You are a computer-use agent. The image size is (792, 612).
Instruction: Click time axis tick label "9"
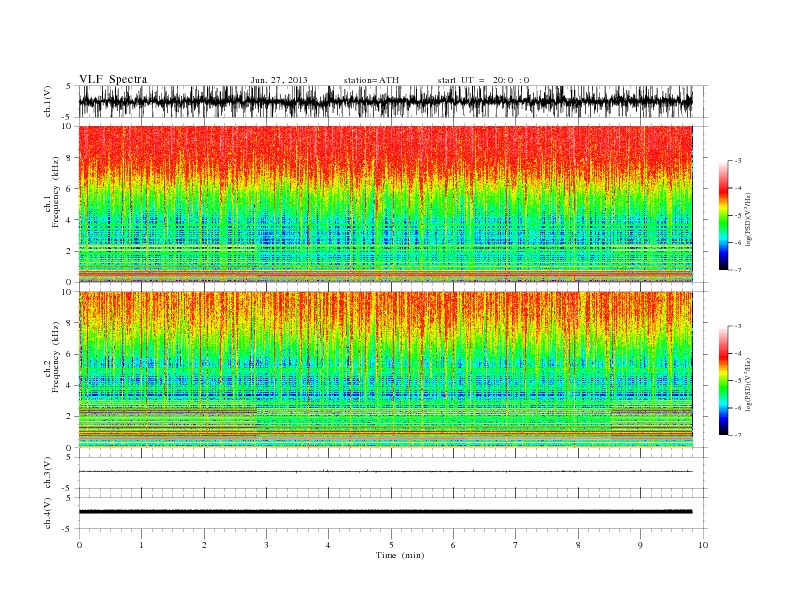[640, 545]
